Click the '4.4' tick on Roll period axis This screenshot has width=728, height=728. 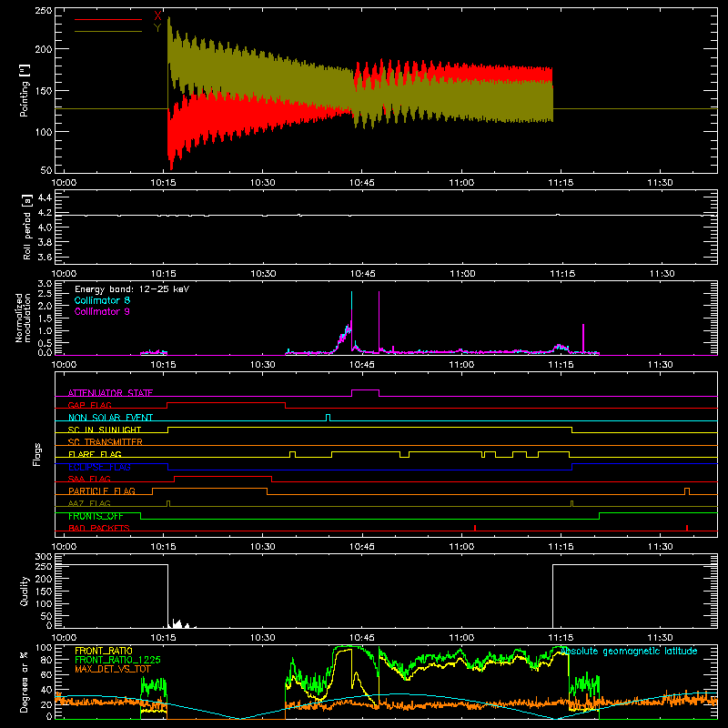click(45, 197)
